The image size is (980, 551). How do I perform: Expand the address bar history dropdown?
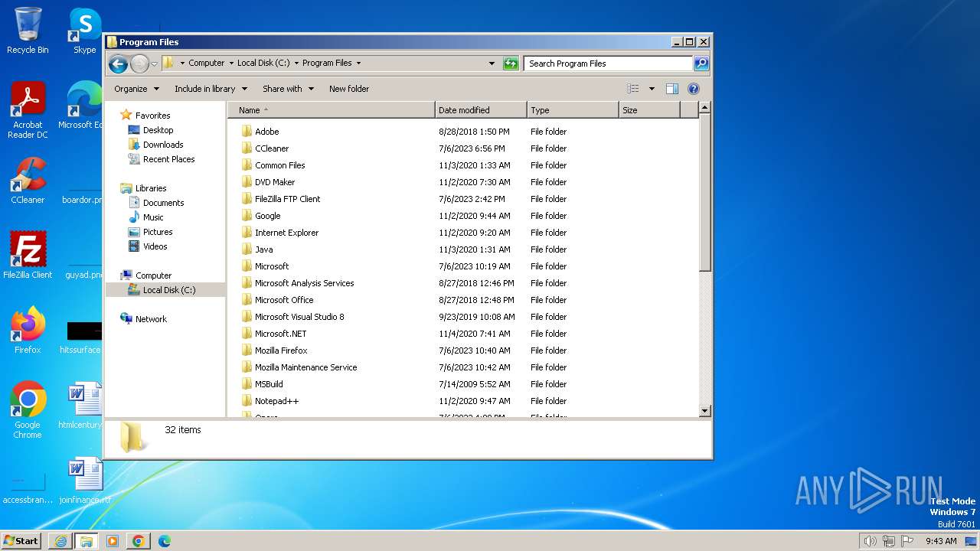492,64
